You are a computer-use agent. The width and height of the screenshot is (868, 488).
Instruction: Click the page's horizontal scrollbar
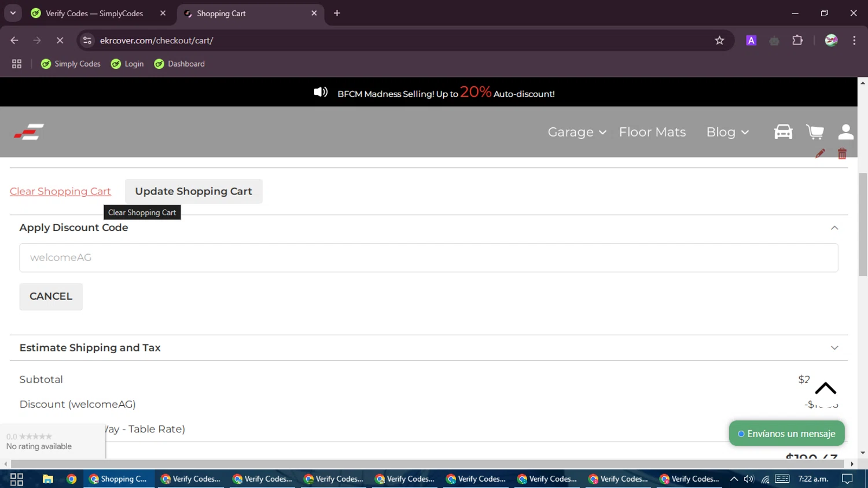pos(428,464)
